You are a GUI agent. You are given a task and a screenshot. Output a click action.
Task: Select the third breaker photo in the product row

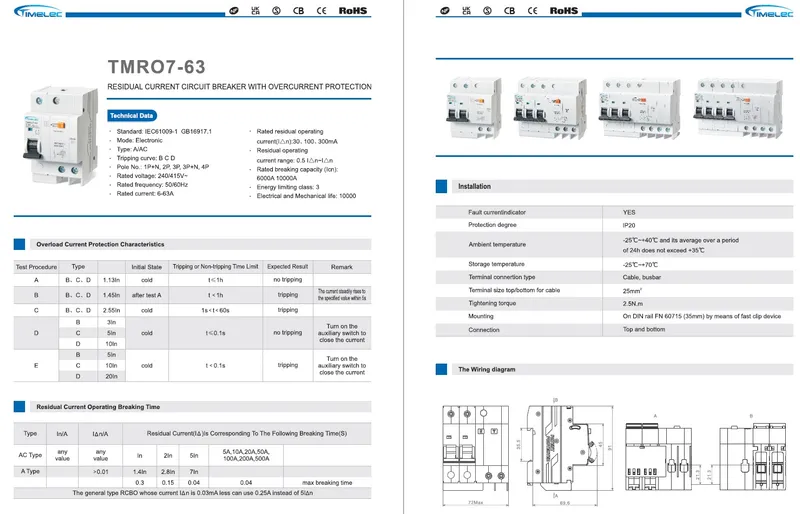click(640, 108)
